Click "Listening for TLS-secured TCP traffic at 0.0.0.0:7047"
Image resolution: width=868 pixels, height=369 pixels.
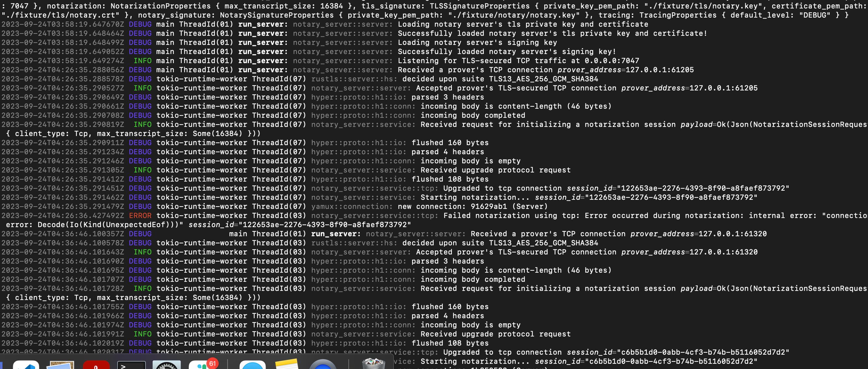518,61
